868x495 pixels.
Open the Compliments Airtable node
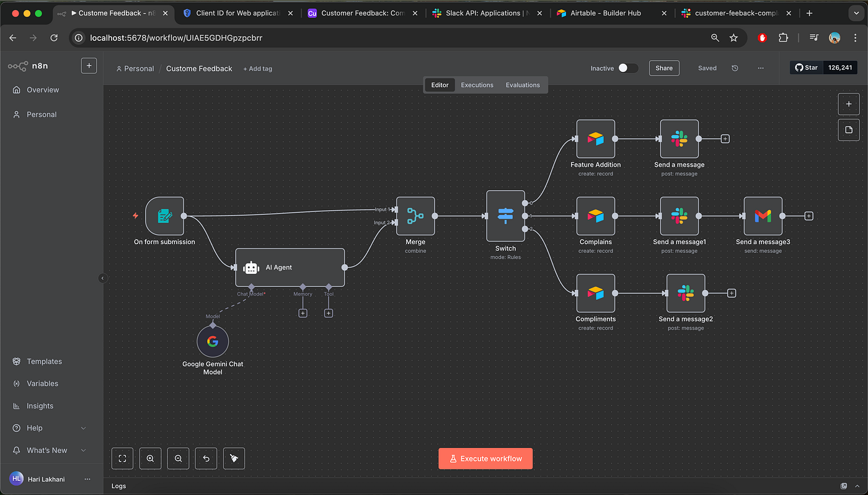596,293
